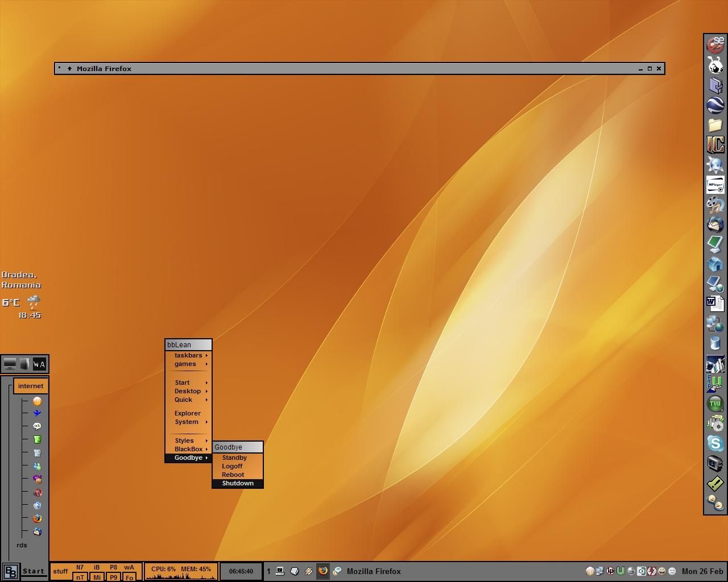728x582 pixels.
Task: Click the P9 shortcut button
Action: [x=113, y=577]
